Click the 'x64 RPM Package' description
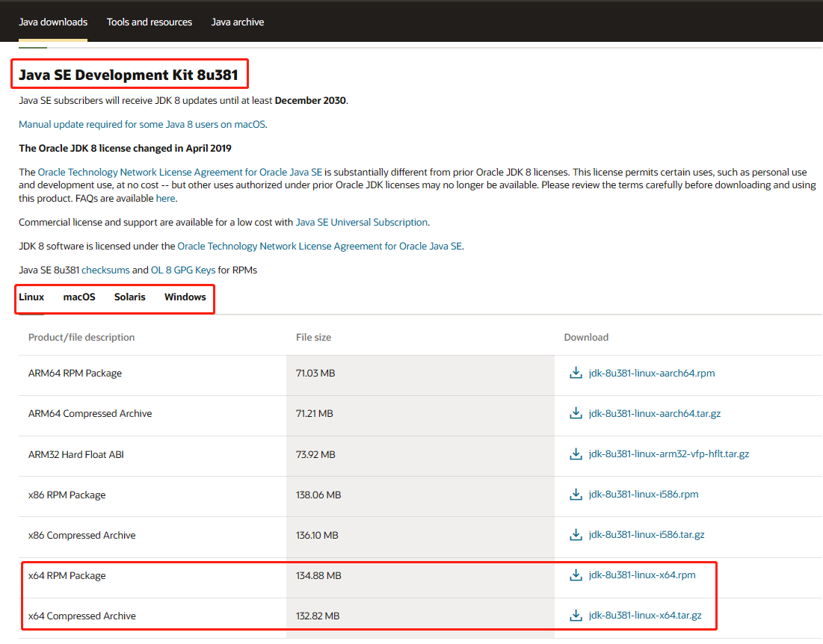 tap(67, 575)
